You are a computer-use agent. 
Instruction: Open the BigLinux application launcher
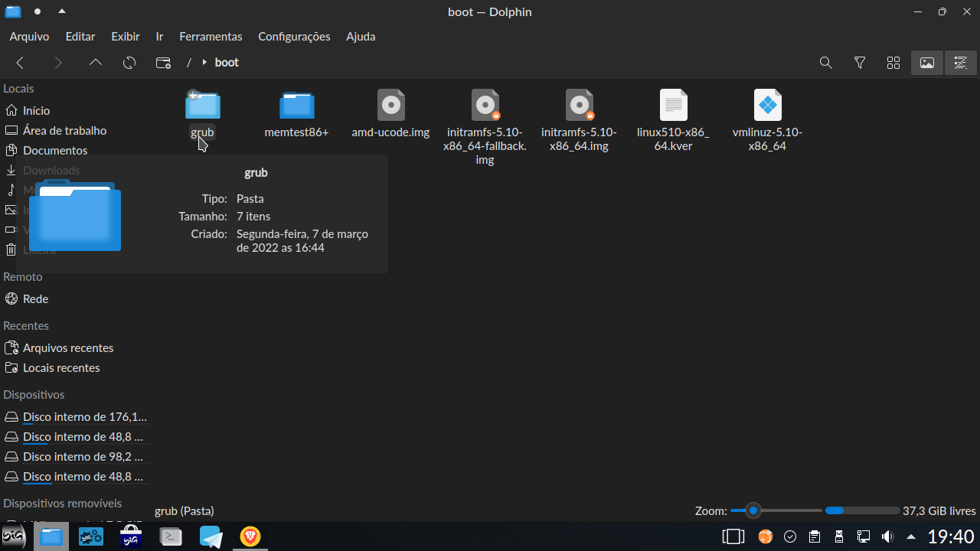13,536
